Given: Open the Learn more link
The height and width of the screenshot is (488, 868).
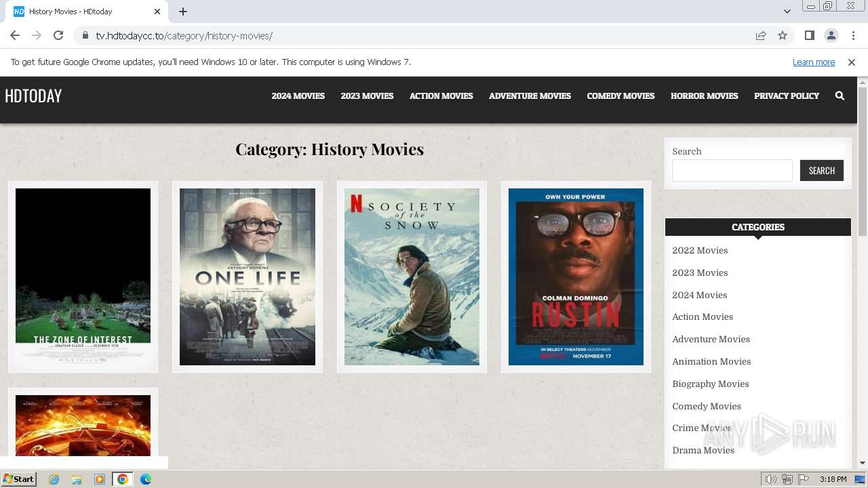Looking at the screenshot, I should [814, 62].
